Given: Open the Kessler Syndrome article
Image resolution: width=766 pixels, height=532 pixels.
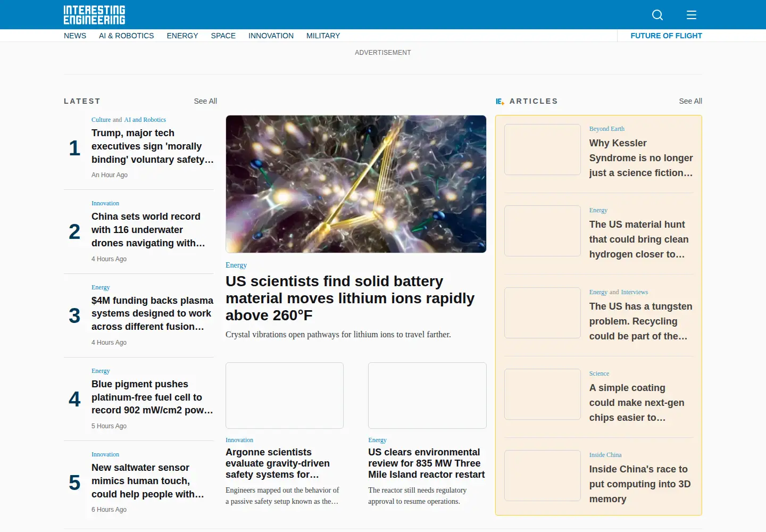Looking at the screenshot, I should [641, 158].
